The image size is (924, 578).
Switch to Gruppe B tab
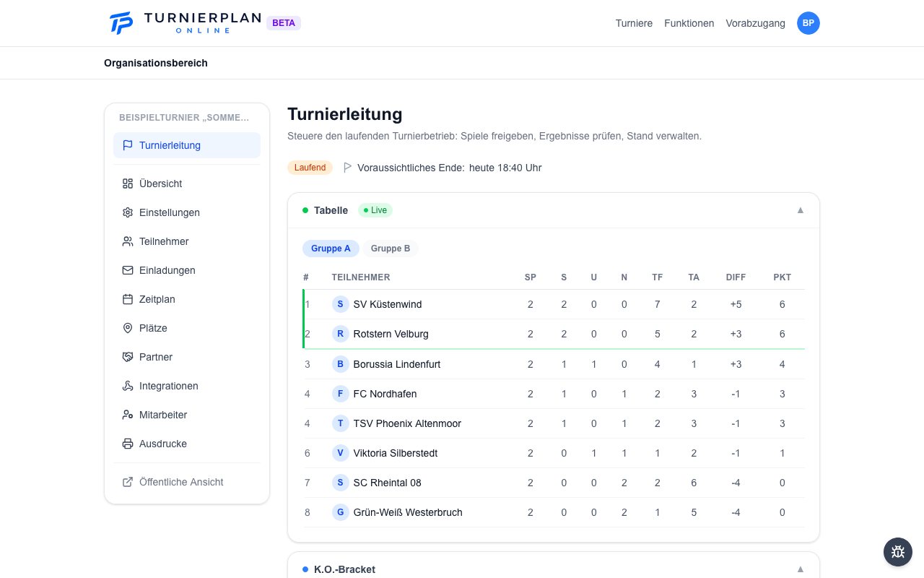point(391,249)
